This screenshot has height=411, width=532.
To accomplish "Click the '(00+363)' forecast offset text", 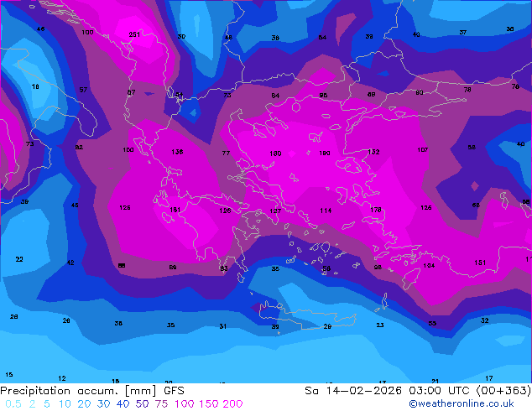I will point(503,391).
